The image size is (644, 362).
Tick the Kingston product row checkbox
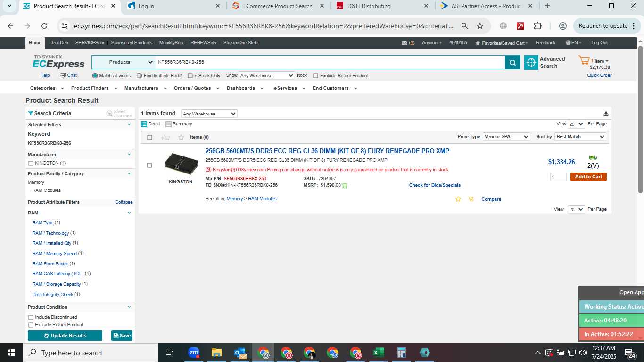(149, 165)
